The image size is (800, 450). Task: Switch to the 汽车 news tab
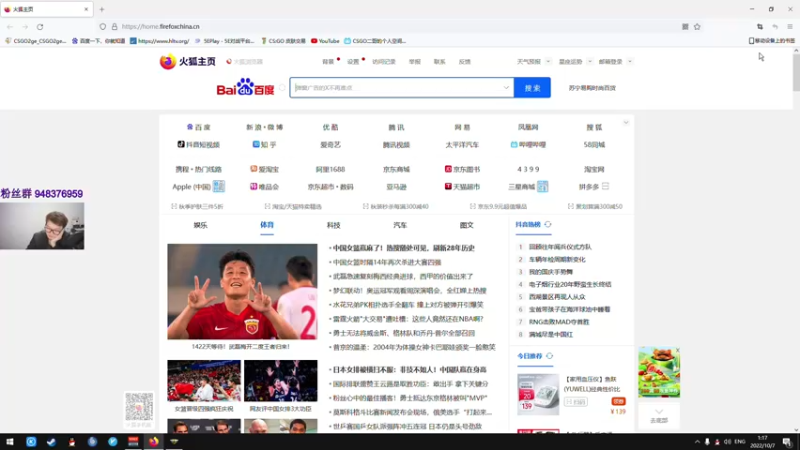tap(400, 225)
